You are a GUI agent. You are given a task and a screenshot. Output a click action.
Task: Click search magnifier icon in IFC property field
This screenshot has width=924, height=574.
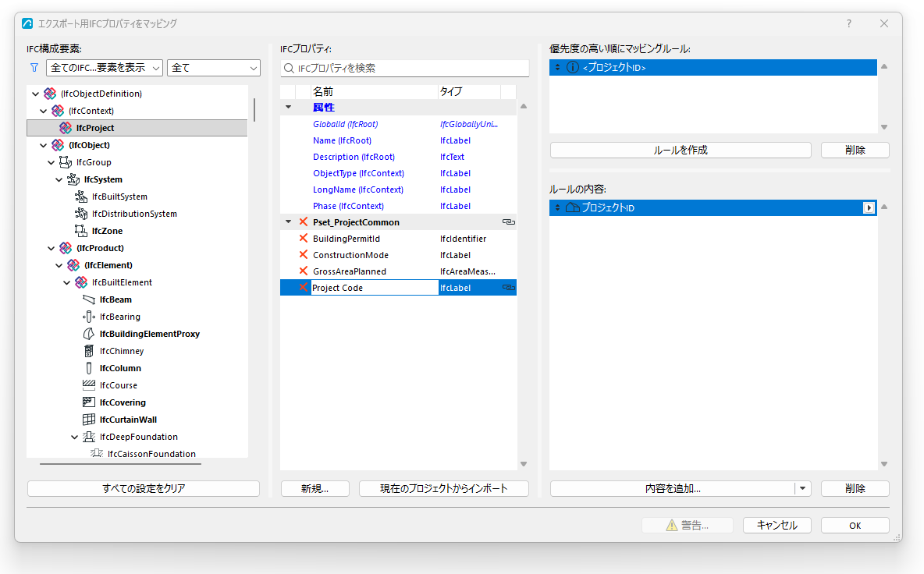pos(289,69)
